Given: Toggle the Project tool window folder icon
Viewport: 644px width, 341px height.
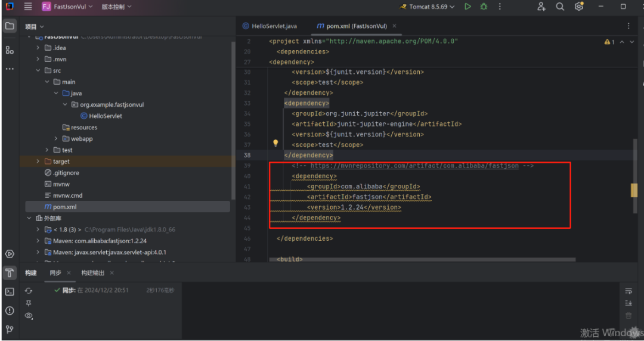Looking at the screenshot, I should (10, 26).
